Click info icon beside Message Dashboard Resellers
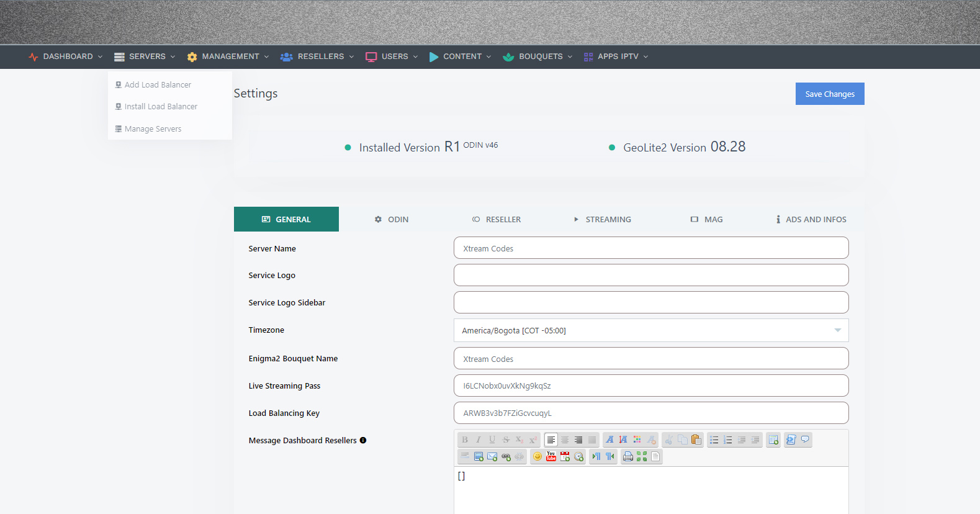This screenshot has width=980, height=514. 363,440
